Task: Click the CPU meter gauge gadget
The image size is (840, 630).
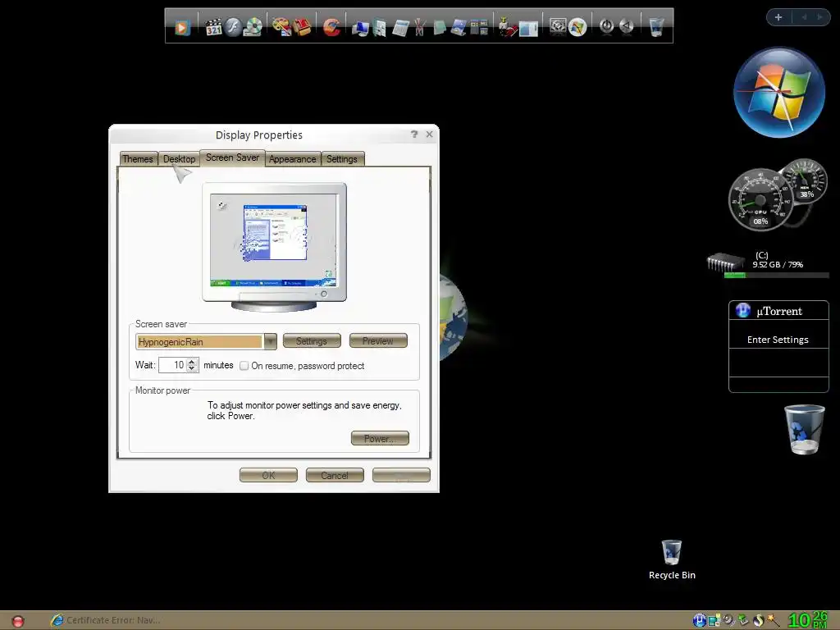Action: click(759, 201)
